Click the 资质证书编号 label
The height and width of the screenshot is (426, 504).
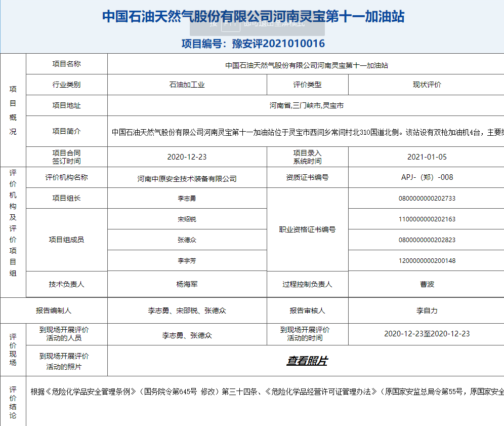click(x=307, y=177)
